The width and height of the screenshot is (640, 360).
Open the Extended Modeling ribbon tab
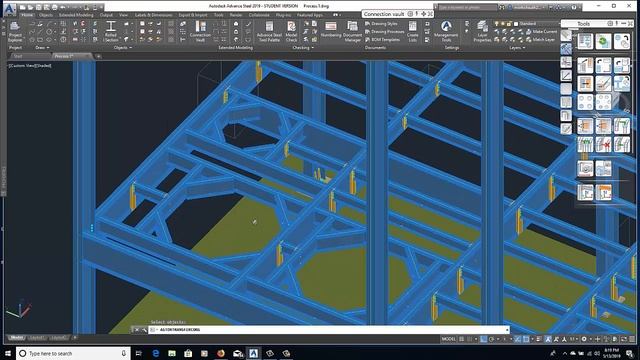(x=76, y=15)
